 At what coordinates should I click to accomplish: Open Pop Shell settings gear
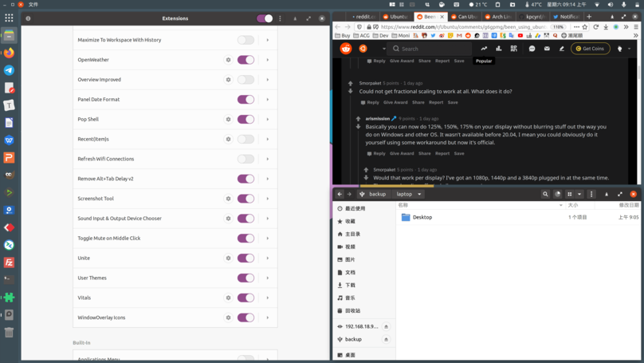pyautogui.click(x=228, y=120)
